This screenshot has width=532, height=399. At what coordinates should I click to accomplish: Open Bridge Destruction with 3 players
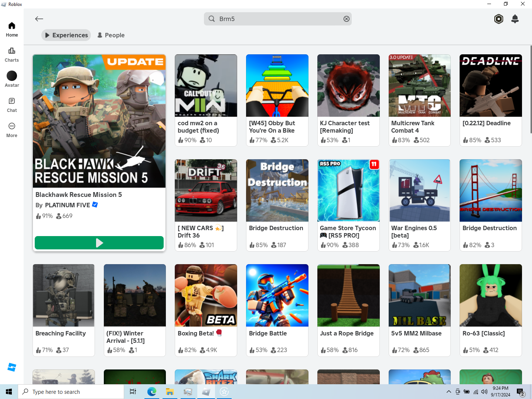[x=491, y=205]
